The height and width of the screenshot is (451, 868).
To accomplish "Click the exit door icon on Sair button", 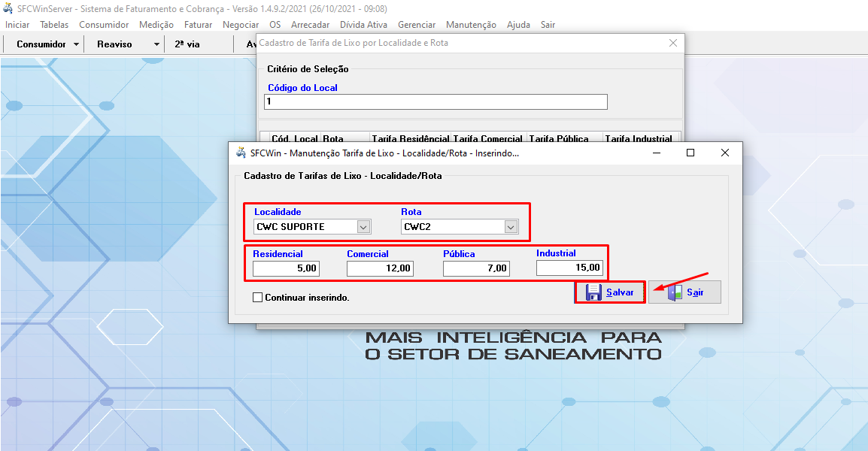I will [675, 292].
